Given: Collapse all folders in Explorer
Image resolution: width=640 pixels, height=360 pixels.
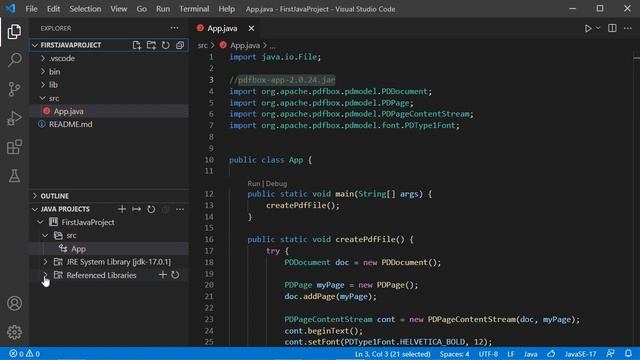Looking at the screenshot, I should tap(180, 45).
